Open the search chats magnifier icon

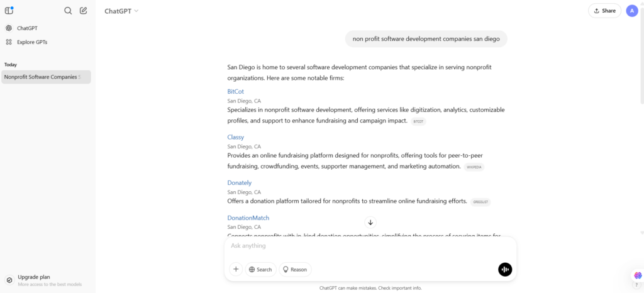click(68, 11)
